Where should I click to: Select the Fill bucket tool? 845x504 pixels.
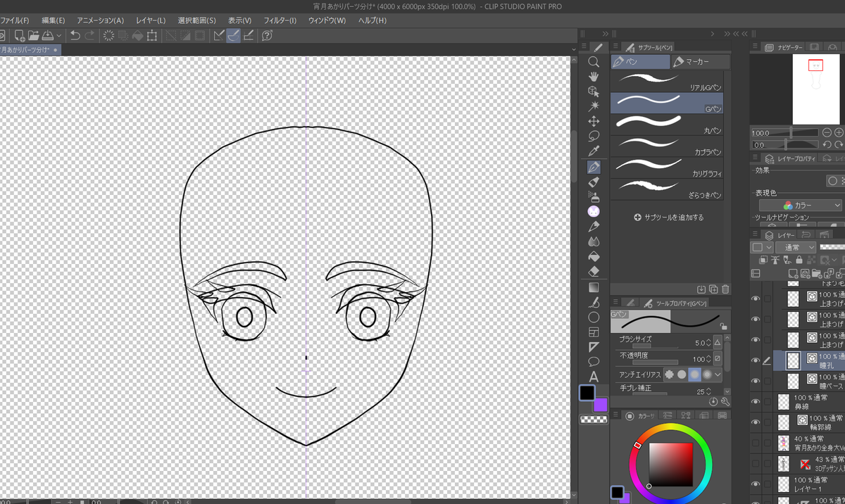(x=594, y=256)
